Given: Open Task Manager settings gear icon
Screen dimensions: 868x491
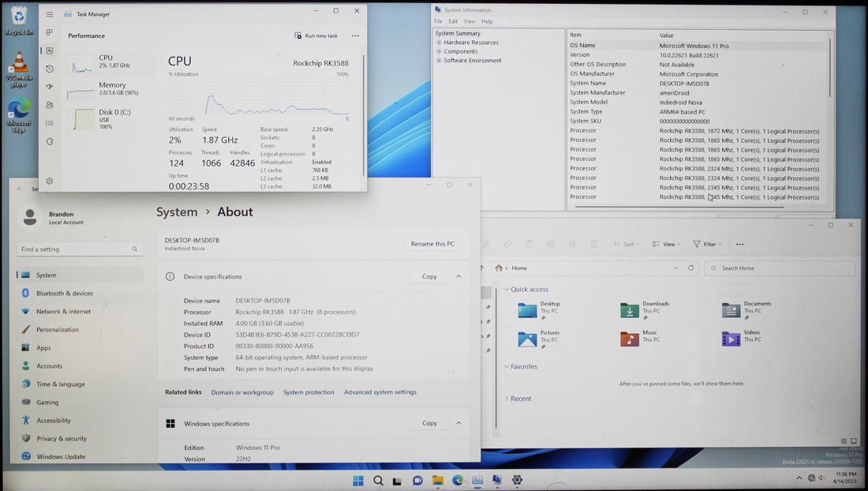Looking at the screenshot, I should point(50,181).
